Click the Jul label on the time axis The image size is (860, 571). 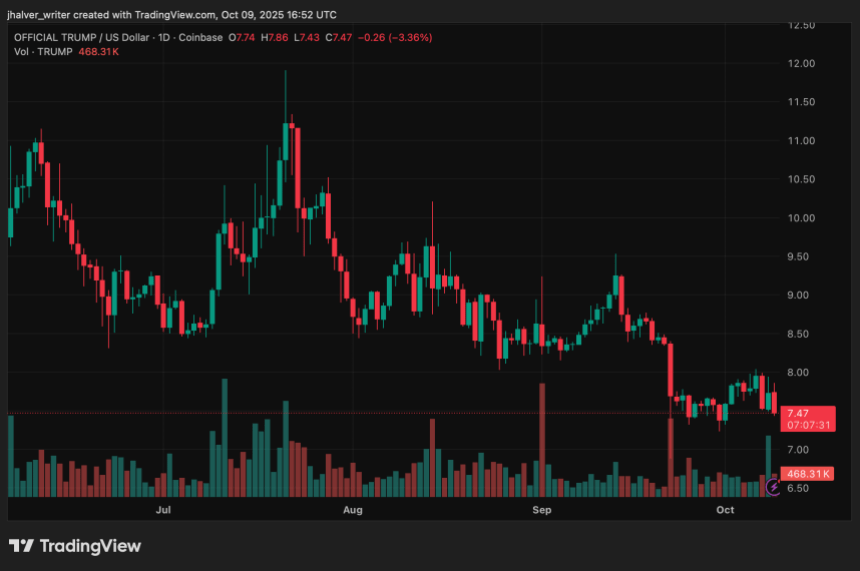point(163,510)
